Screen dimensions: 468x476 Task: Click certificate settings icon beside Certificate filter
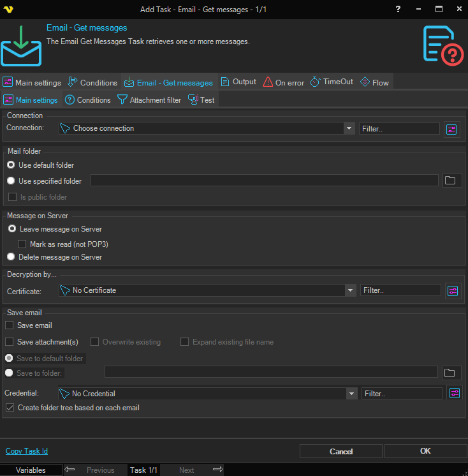pos(453,290)
